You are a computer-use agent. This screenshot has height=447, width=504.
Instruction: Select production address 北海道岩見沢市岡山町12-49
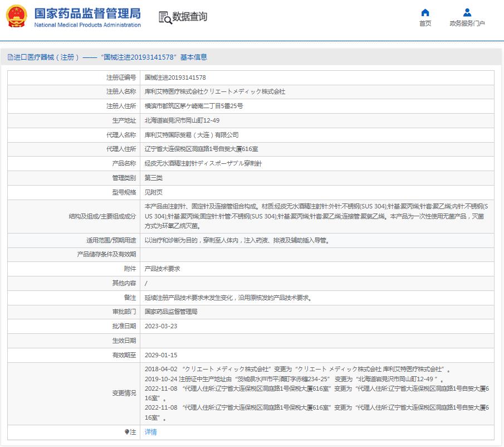[x=182, y=120]
